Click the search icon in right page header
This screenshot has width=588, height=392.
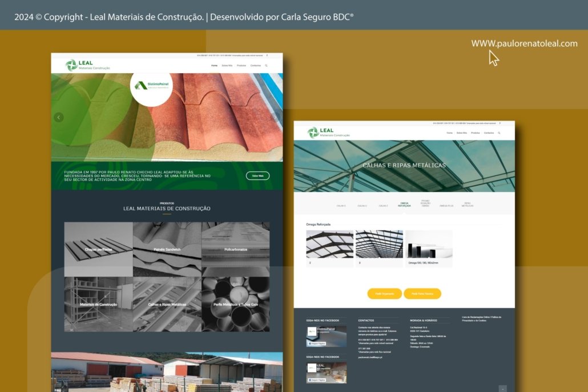click(499, 133)
